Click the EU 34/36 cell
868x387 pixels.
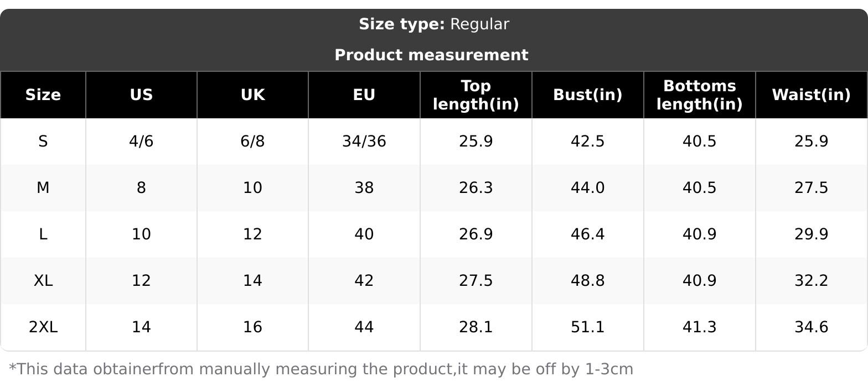[364, 142]
